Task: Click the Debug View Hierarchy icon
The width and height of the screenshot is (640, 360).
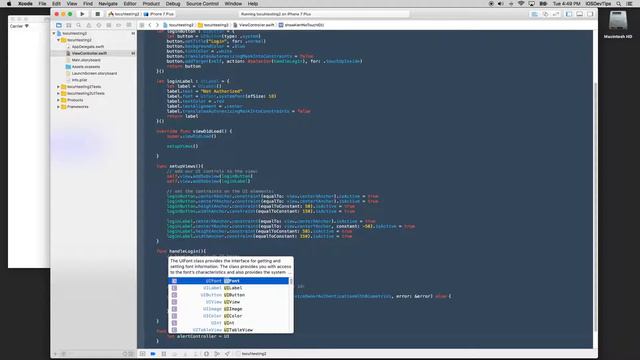Action: [206, 354]
